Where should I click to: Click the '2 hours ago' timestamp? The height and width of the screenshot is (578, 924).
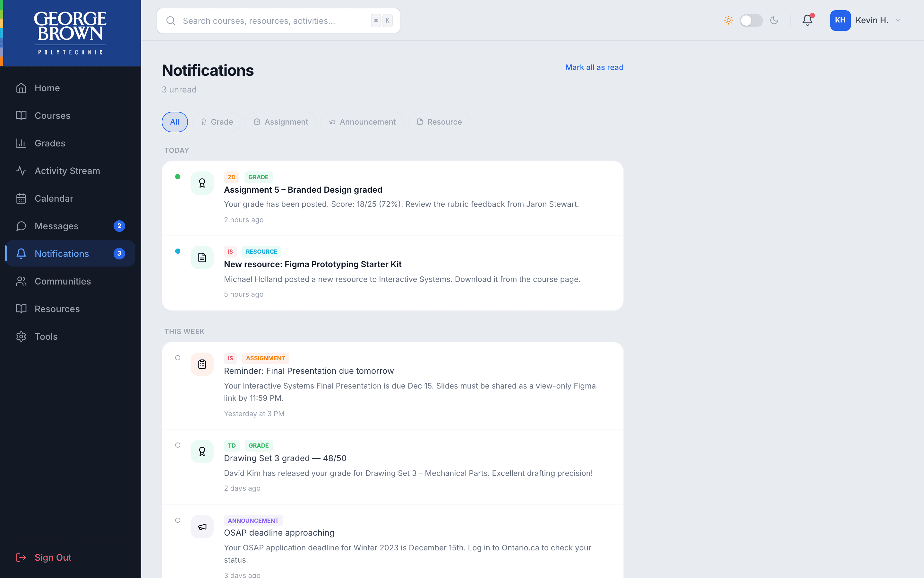(244, 220)
